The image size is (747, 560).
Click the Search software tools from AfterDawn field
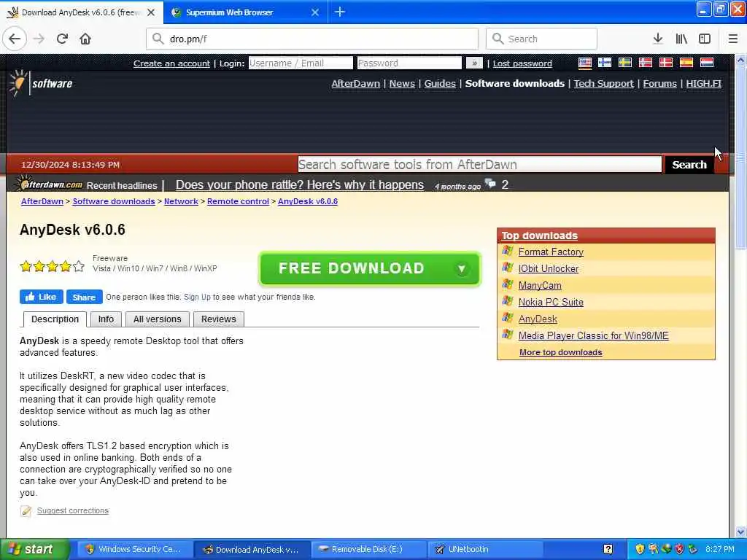point(480,164)
